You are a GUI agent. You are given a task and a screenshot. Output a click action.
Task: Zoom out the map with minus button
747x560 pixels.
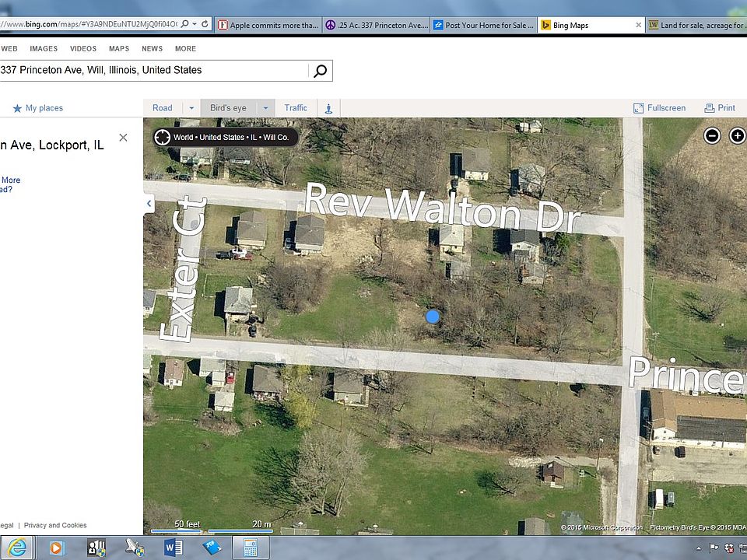pos(712,136)
